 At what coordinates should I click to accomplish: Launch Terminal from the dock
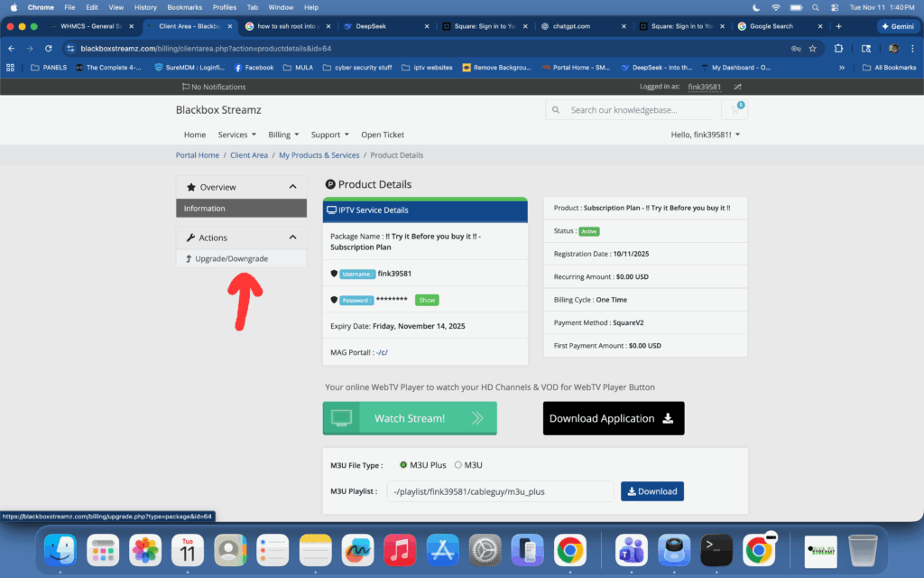coord(716,548)
